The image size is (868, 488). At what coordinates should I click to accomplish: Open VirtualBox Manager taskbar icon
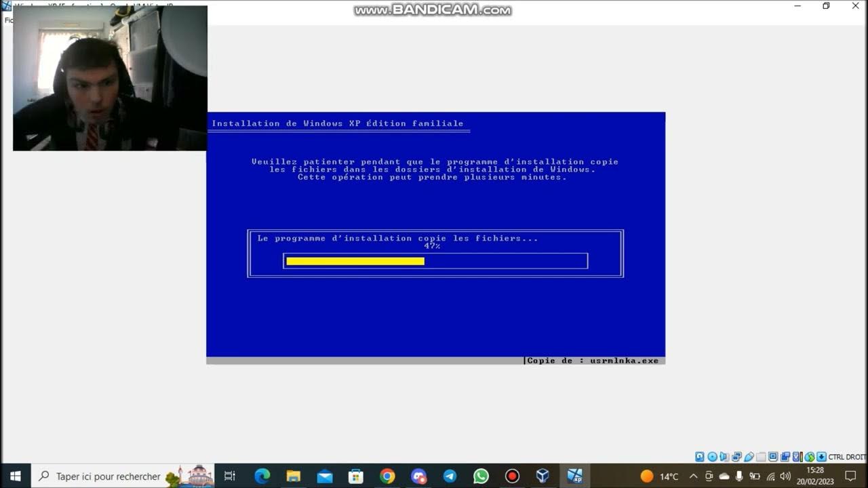pyautogui.click(x=542, y=476)
